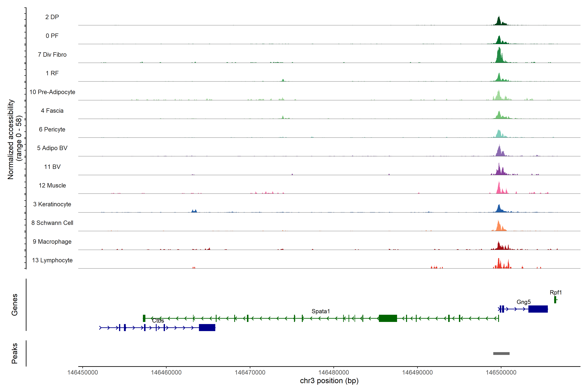
Task: Click the pink 12 Muscle main peak
Action: 499,189
